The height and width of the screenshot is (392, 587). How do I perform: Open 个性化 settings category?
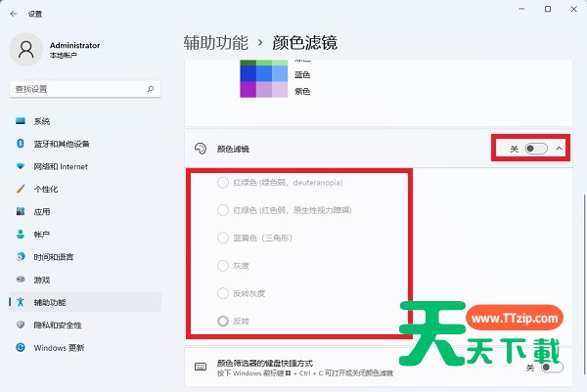pyautogui.click(x=85, y=189)
